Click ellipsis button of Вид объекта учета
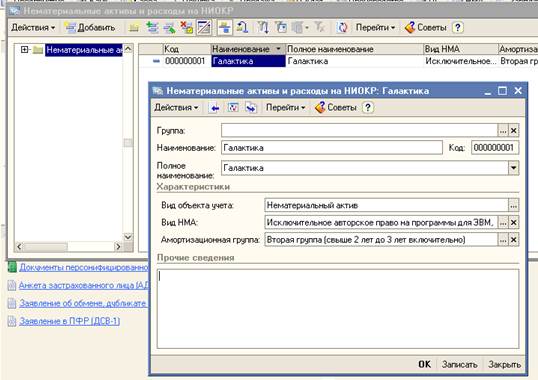 tap(513, 205)
